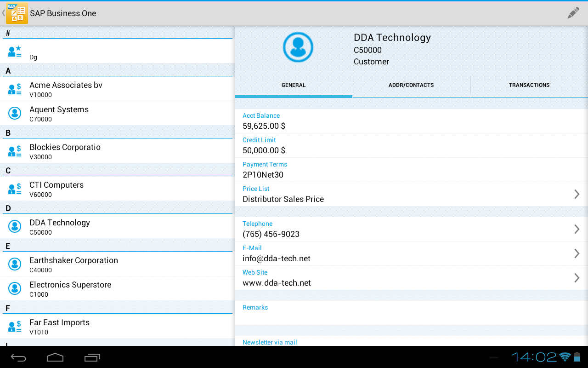The height and width of the screenshot is (368, 588).
Task: Tap the vendor icon beside Acme Associates bv
Action: coord(14,88)
